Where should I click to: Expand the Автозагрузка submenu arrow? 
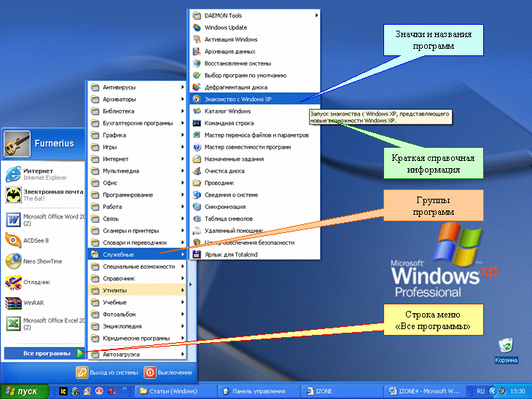point(182,355)
